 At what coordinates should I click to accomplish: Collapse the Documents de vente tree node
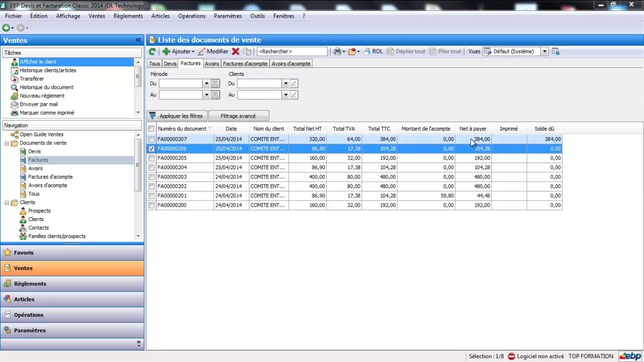tap(7, 143)
